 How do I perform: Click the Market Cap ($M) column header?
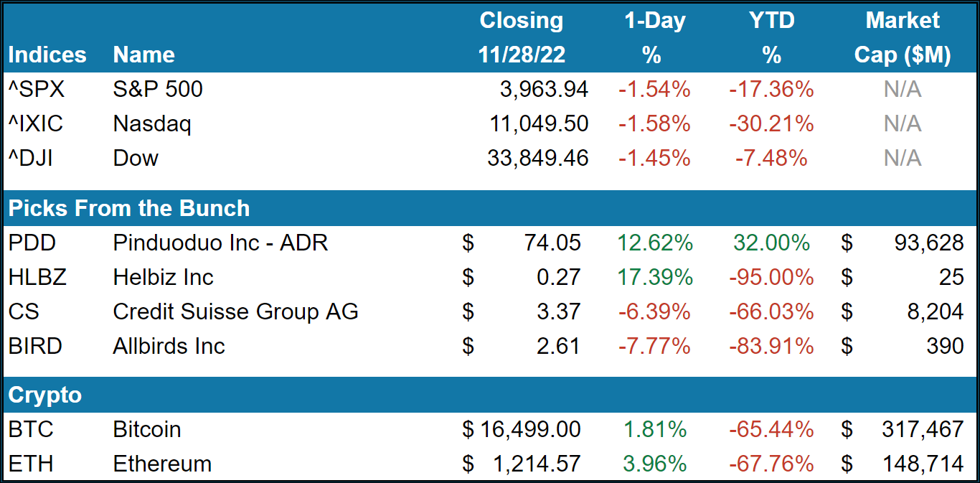[x=902, y=38]
